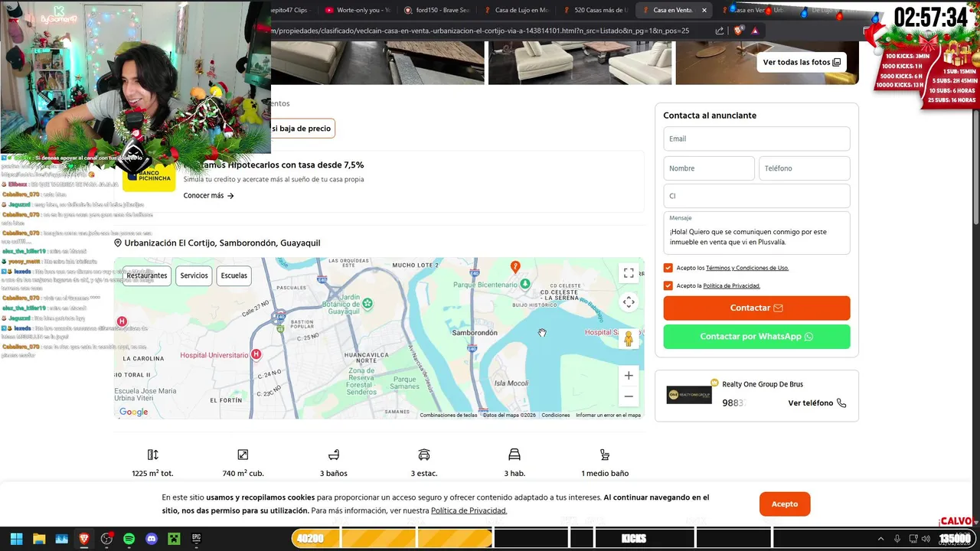The image size is (980, 551).
Task: Click the Hospital Universitario marker
Action: 256,354
